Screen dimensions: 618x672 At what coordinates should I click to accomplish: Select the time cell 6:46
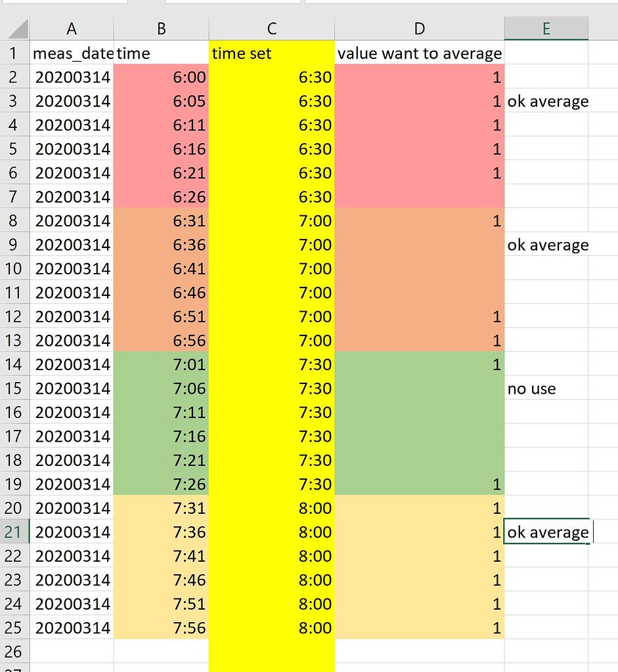pyautogui.click(x=162, y=292)
